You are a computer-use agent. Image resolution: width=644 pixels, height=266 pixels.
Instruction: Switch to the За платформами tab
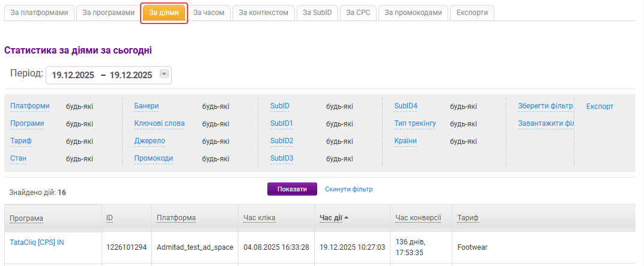pos(40,13)
